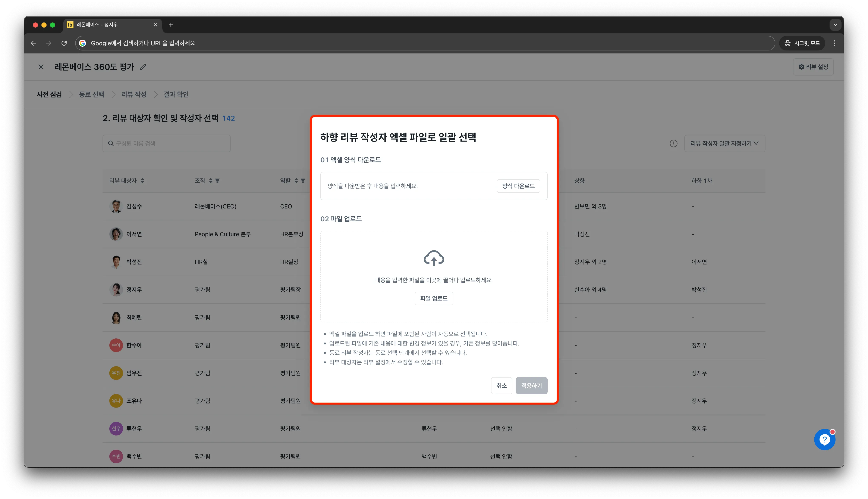
Task: Click the 구성원 이름 검색 search field
Action: pos(166,144)
